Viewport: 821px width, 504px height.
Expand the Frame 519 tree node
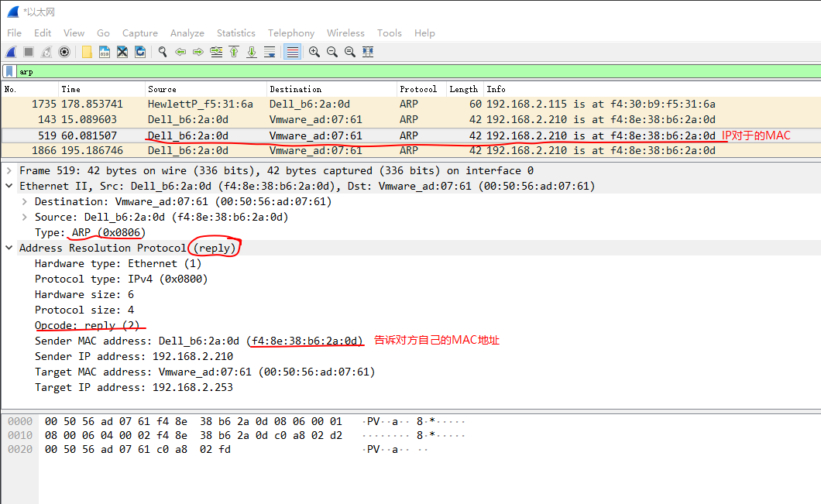pos(9,170)
